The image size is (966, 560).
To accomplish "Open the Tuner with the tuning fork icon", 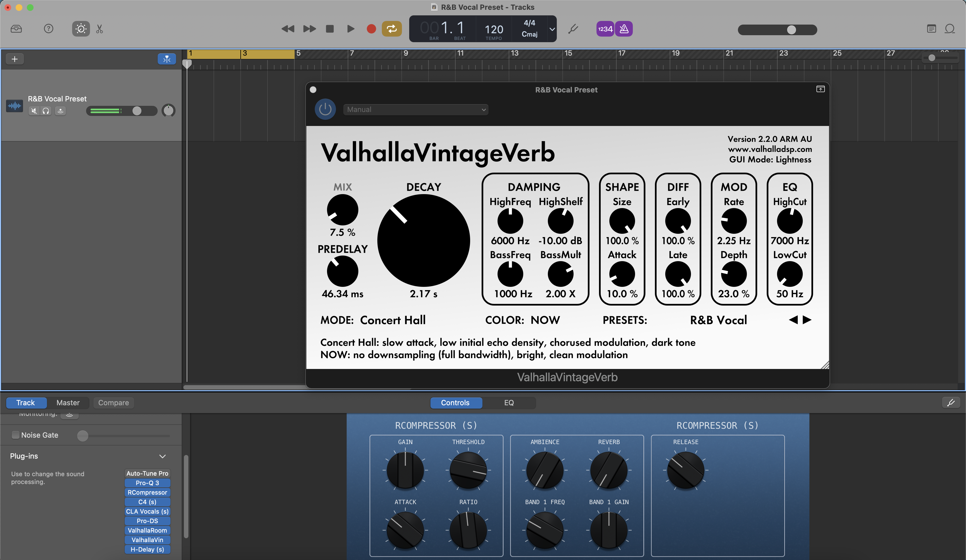I will pos(573,29).
